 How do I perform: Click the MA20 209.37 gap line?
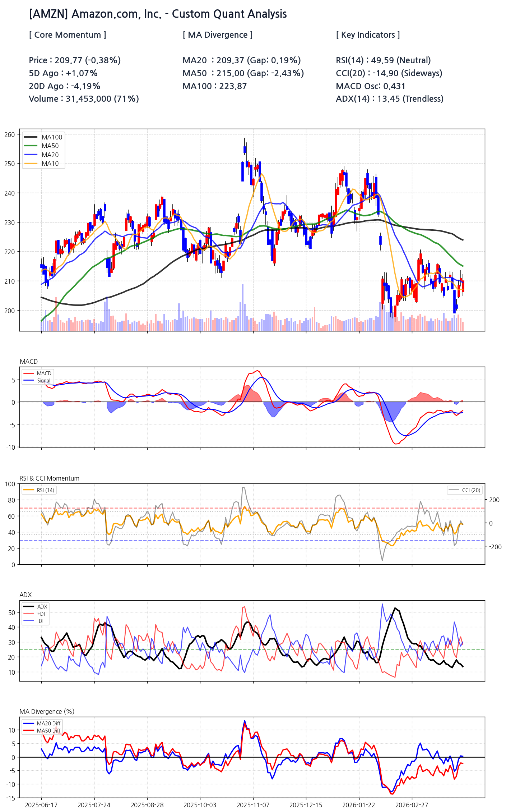pyautogui.click(x=242, y=60)
